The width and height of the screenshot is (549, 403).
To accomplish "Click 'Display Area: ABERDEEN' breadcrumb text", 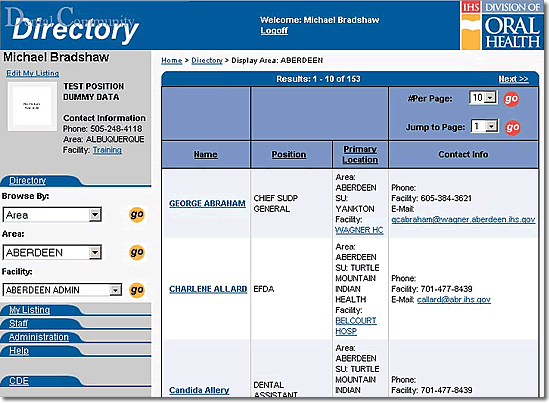I will pos(277,61).
